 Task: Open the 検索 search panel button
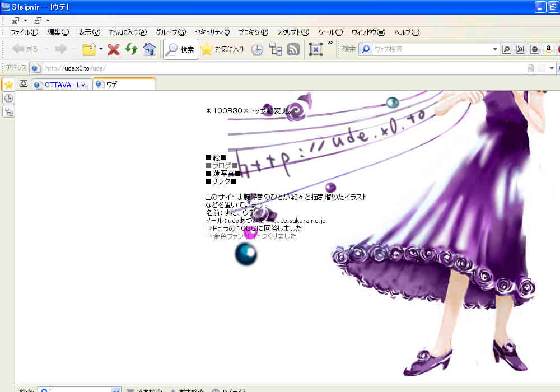tap(180, 49)
